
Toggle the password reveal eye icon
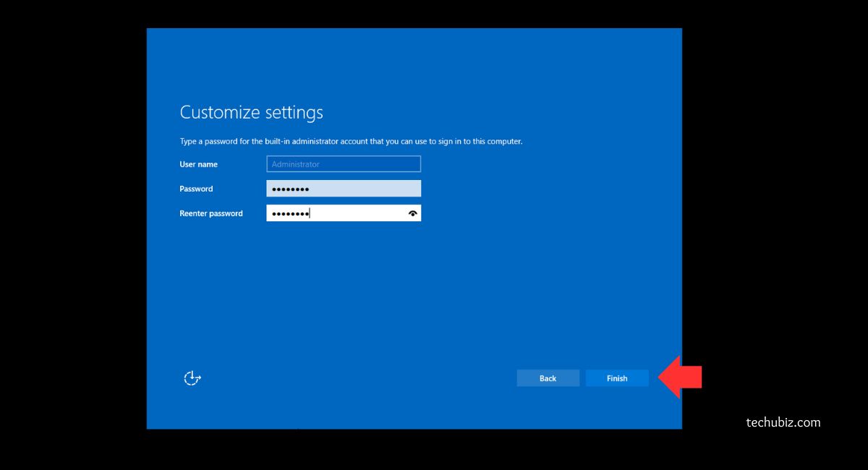tap(413, 213)
